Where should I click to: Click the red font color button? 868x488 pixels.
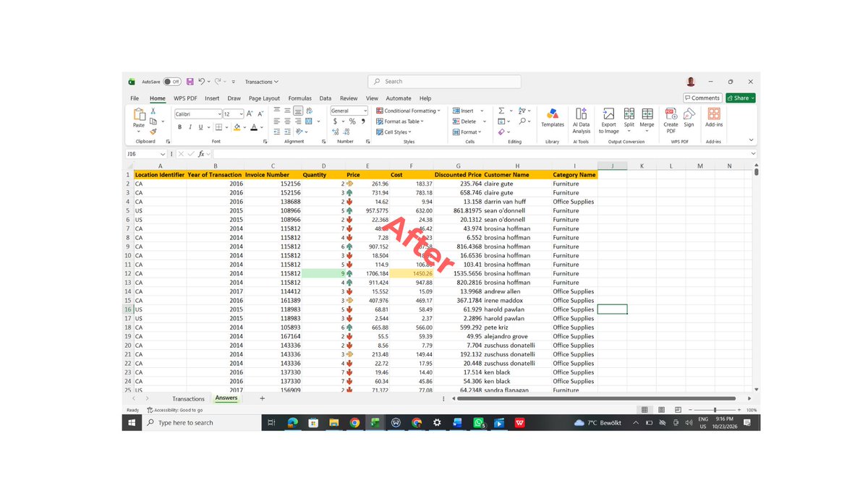[253, 127]
